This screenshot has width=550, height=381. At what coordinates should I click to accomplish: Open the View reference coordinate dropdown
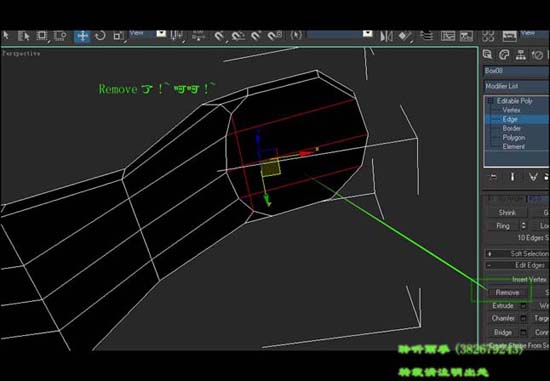(x=148, y=34)
